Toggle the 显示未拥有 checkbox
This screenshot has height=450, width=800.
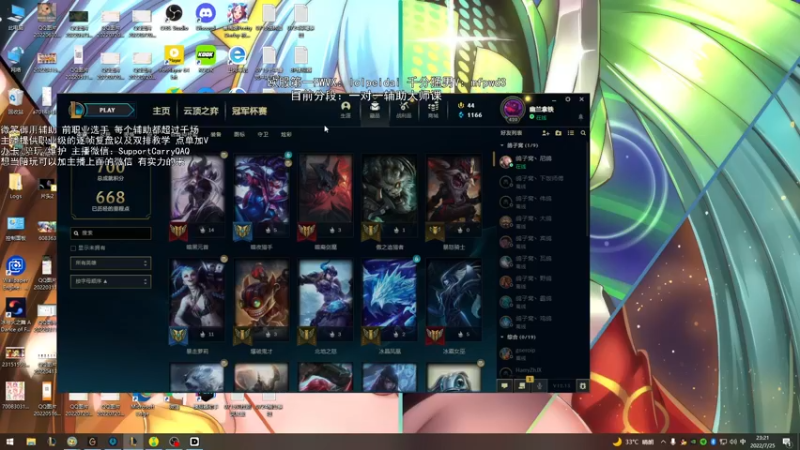point(73,248)
